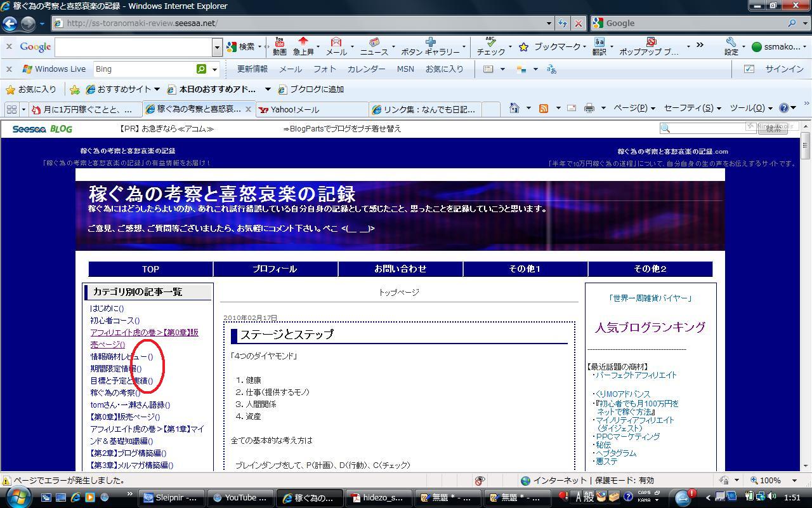The height and width of the screenshot is (508, 812).
Task: Click Windows Live translation あ icon
Action: (551, 69)
